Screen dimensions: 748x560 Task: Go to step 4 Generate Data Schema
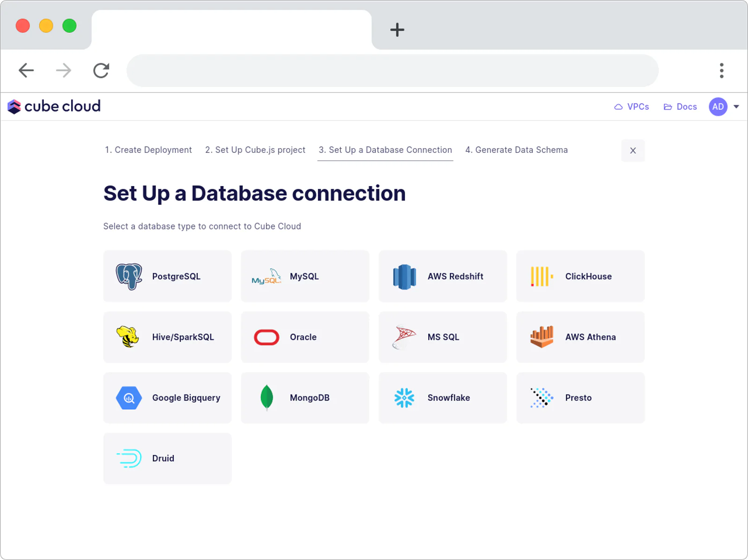(517, 150)
